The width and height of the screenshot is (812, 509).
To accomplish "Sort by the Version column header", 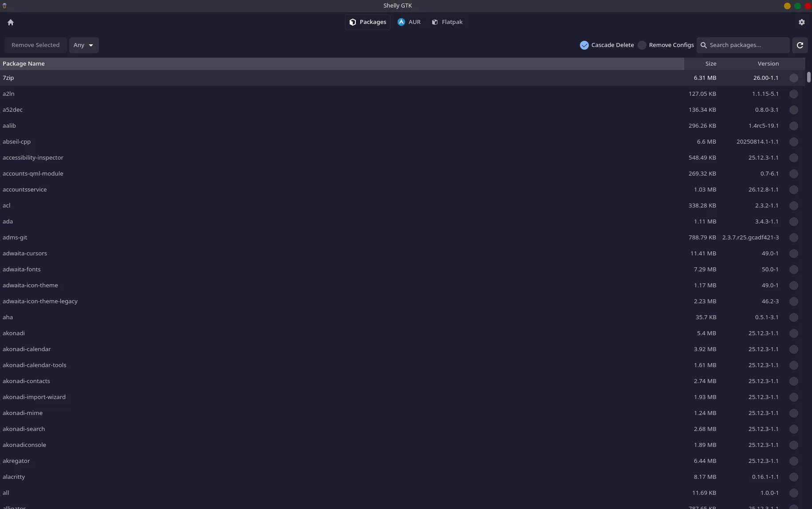I will (x=750, y=64).
